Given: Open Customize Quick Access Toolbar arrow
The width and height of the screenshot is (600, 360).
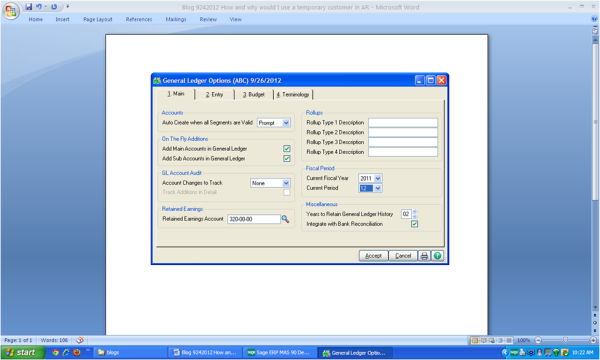Looking at the screenshot, I should (x=68, y=7).
